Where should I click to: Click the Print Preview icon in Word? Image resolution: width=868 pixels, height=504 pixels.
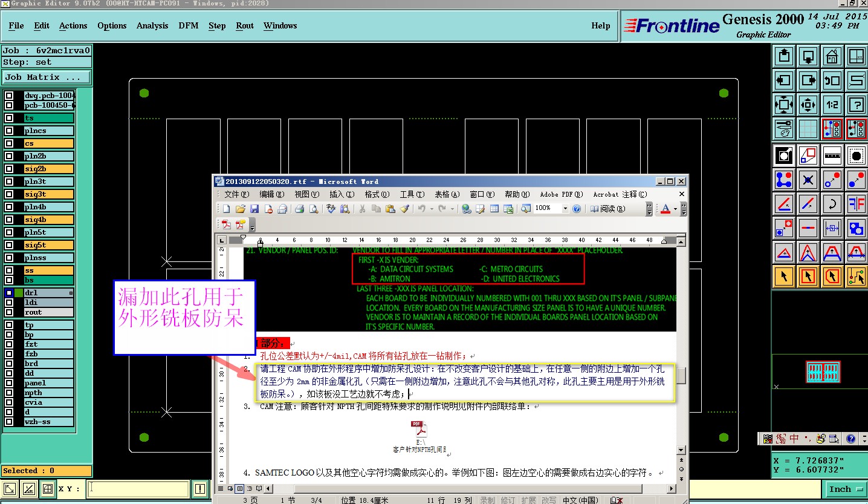click(314, 209)
